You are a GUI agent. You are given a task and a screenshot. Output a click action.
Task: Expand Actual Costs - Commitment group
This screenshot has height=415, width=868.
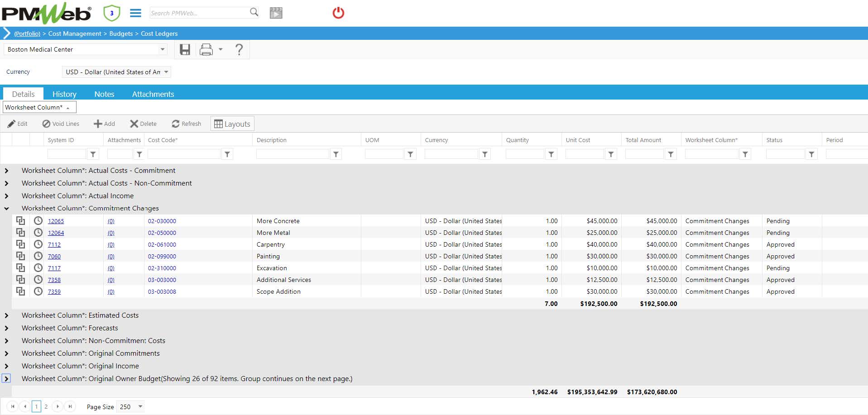click(x=6, y=171)
